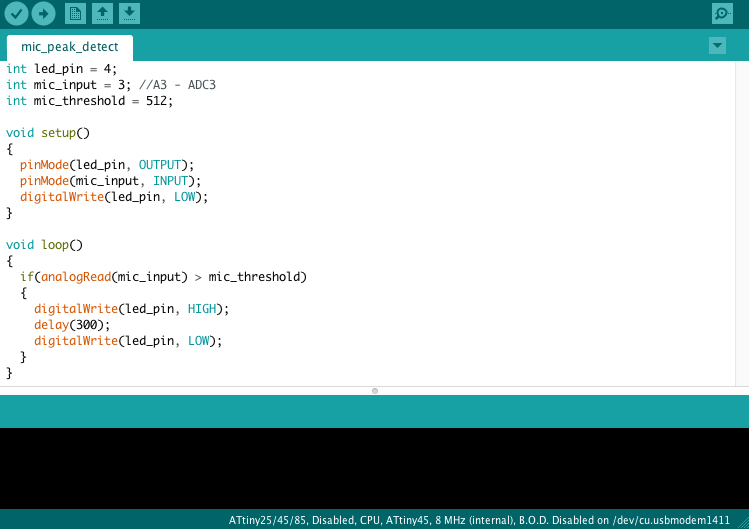
Task: Click on 'void loop()' line
Action: pyautogui.click(x=44, y=245)
